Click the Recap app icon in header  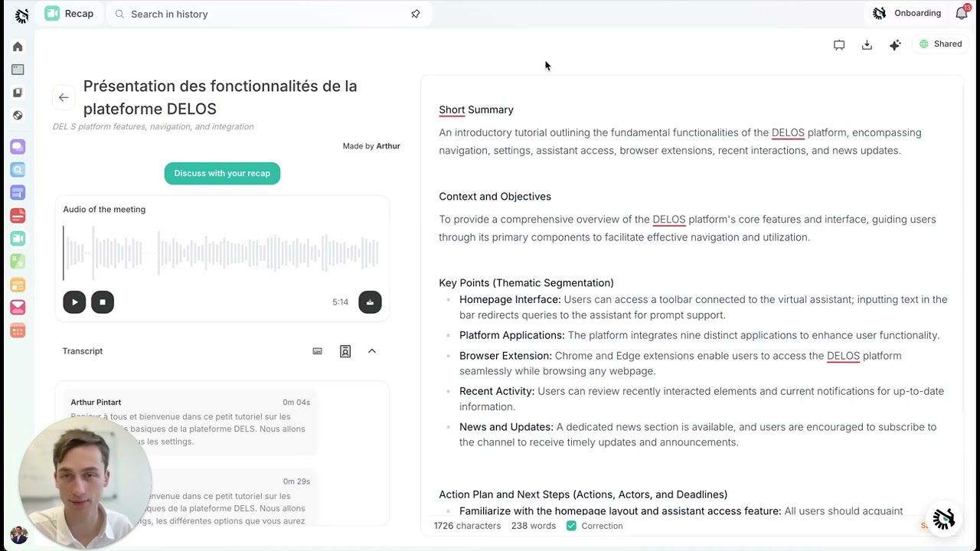pyautogui.click(x=52, y=13)
